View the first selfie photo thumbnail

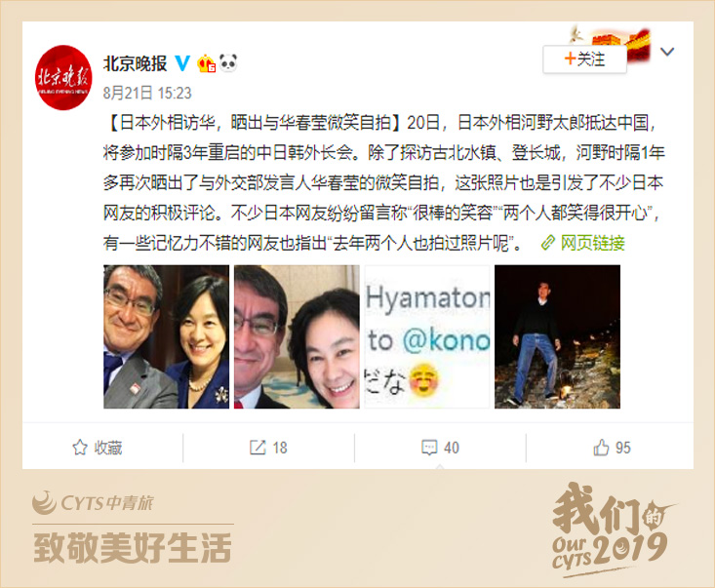(x=167, y=336)
